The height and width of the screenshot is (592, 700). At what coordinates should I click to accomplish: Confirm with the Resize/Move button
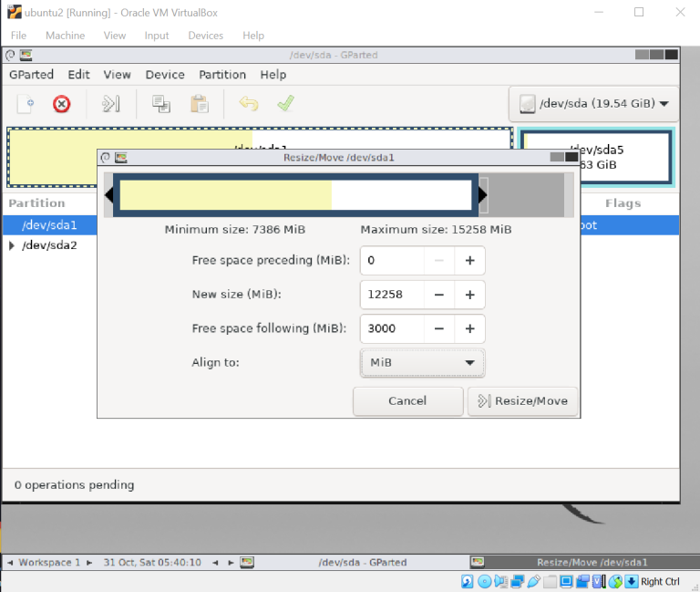522,400
